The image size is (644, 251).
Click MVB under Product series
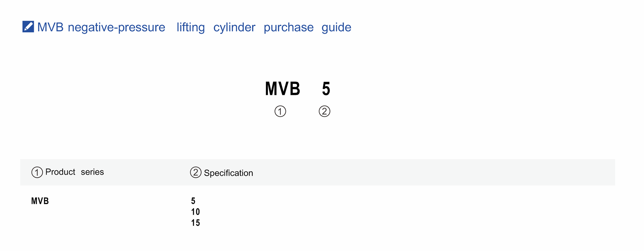[40, 201]
